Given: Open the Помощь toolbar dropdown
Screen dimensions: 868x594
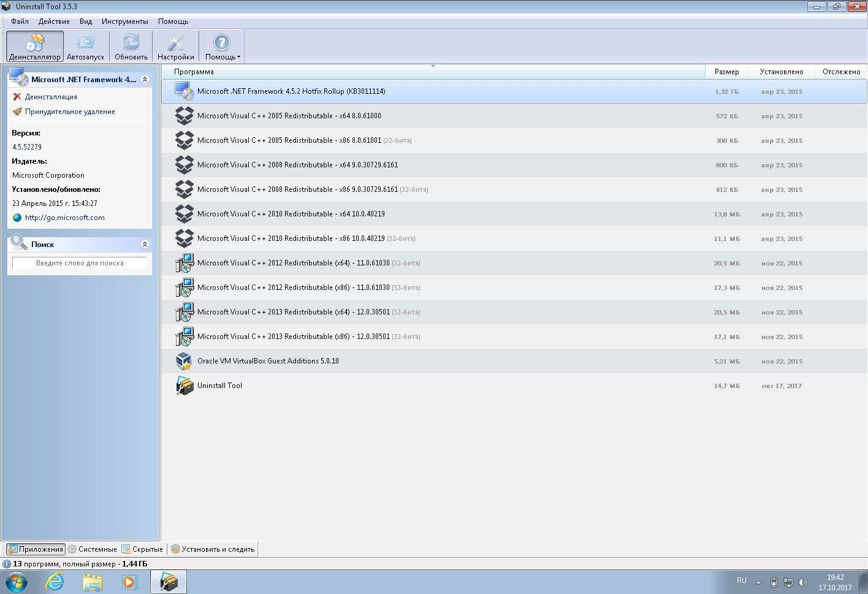Looking at the screenshot, I should 222,47.
